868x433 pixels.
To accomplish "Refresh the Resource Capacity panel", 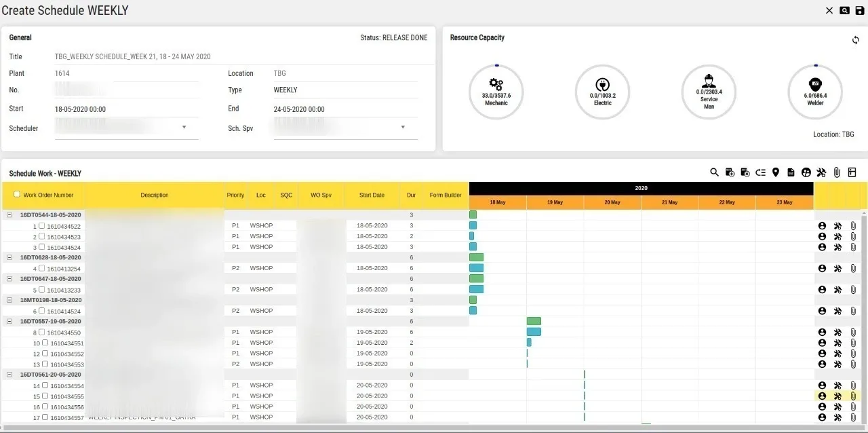I will click(856, 40).
